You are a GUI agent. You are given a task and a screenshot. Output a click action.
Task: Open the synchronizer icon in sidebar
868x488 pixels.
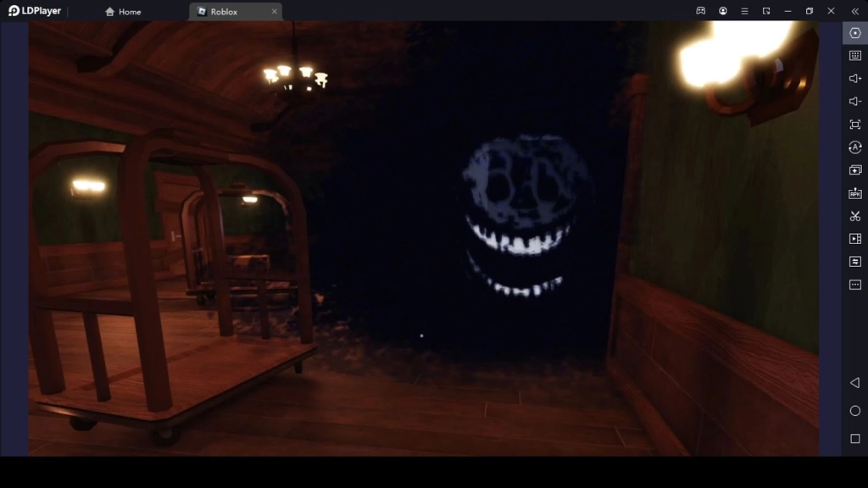(854, 262)
